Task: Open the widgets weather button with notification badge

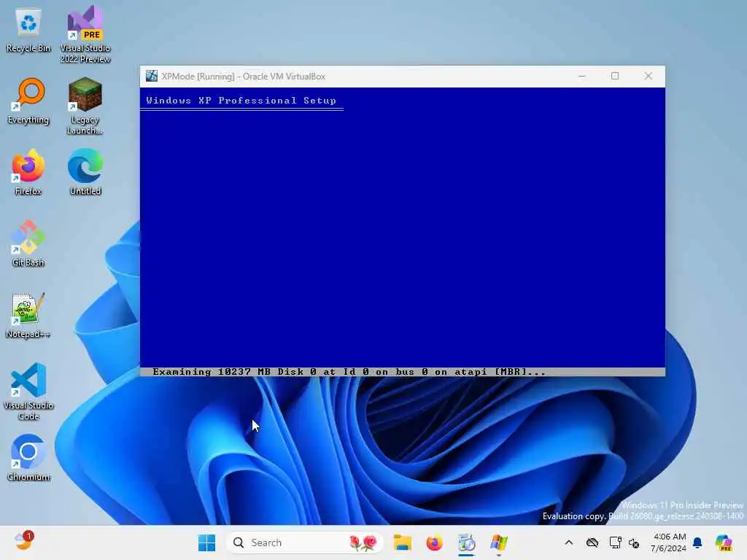Action: (x=24, y=541)
